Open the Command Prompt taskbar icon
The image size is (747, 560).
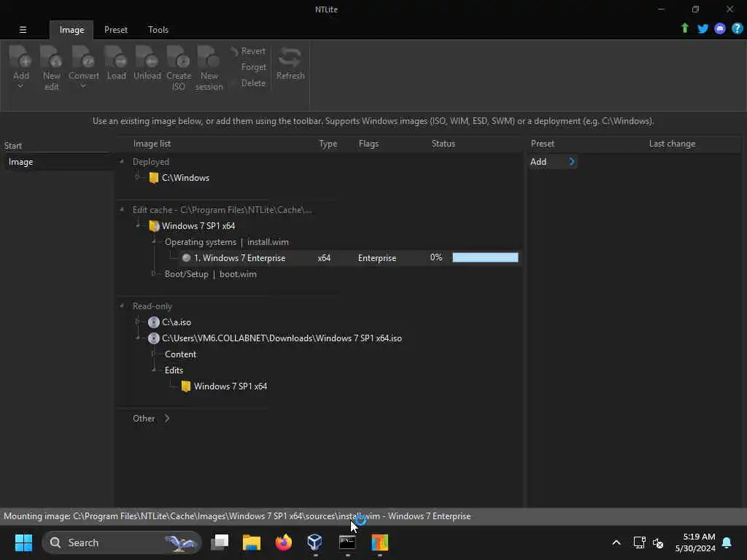[x=347, y=542]
